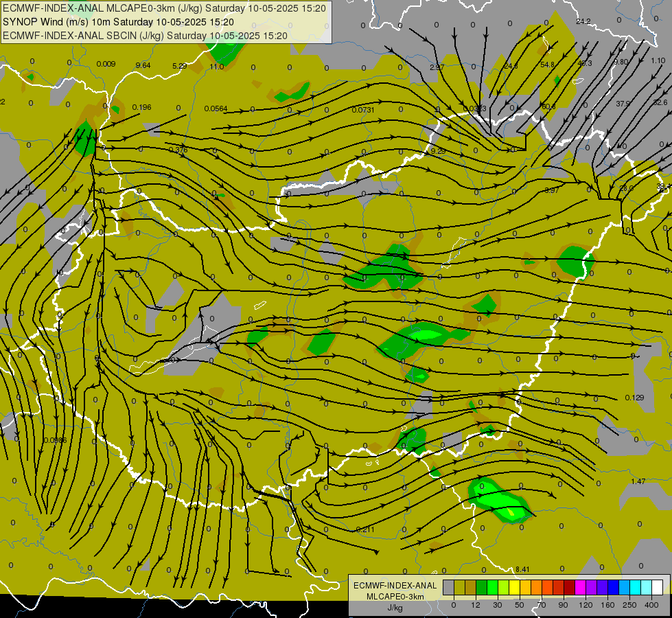The width and height of the screenshot is (672, 618).
Task: Select the pure blue legend swatch
Action: (x=613, y=587)
